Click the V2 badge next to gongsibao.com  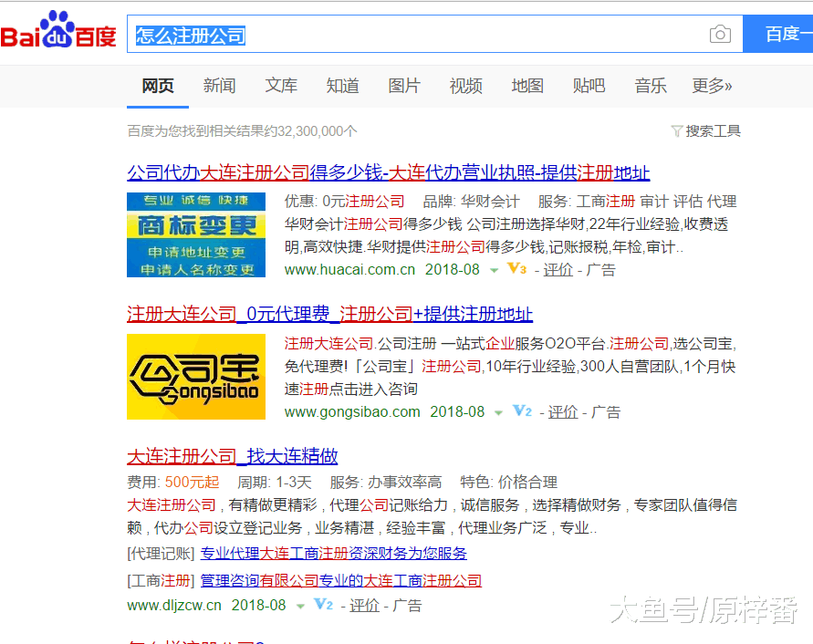click(x=522, y=411)
